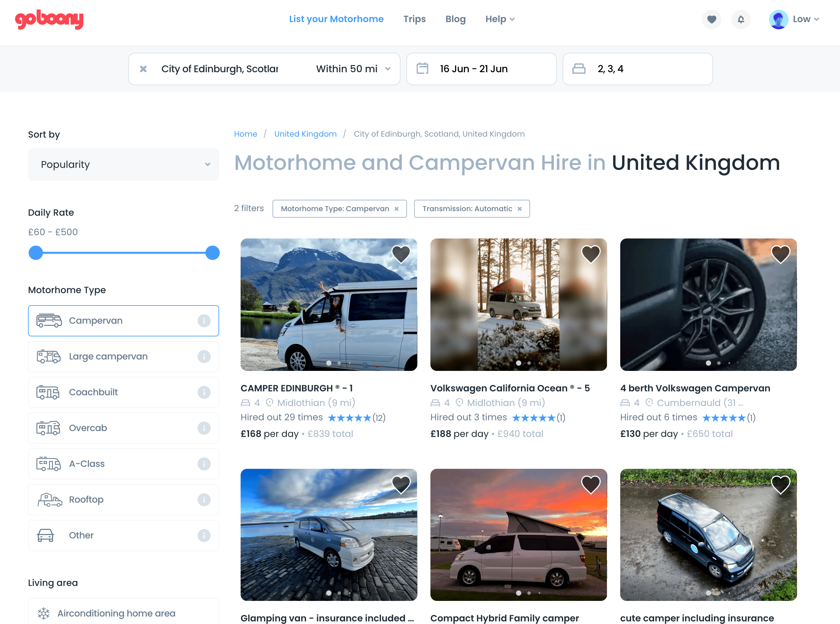Select Rooftop motorhome type

123,500
